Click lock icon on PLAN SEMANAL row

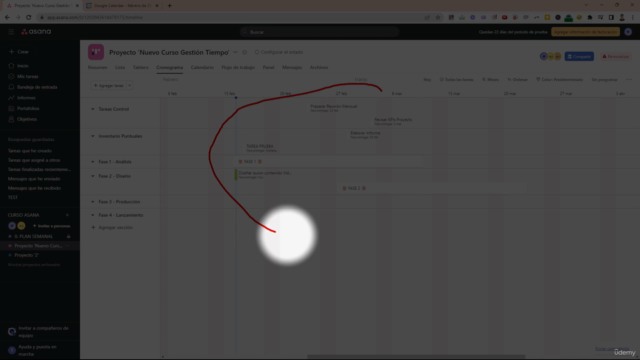[69, 236]
